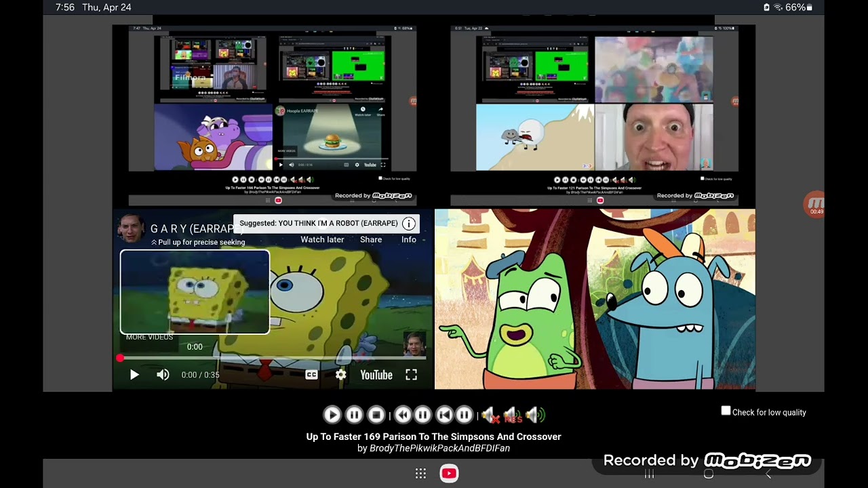Open the app drawer grid icon in the bottom bar

pyautogui.click(x=420, y=474)
